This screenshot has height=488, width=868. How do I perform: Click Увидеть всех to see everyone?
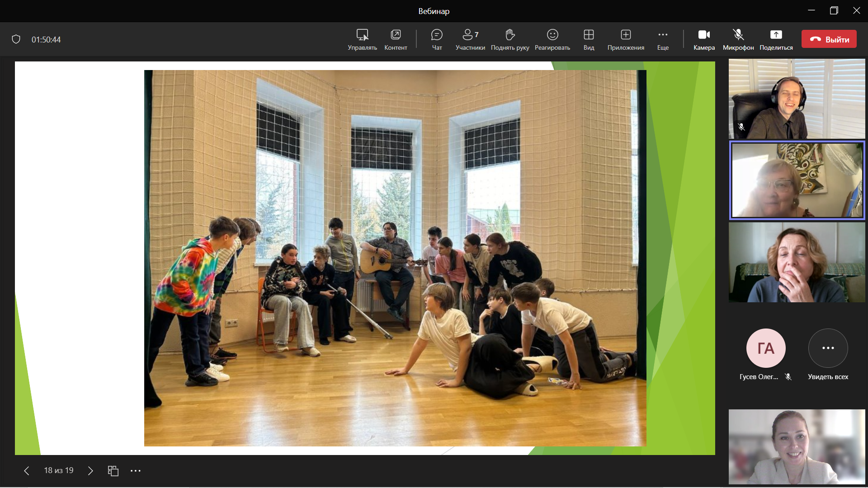(828, 348)
